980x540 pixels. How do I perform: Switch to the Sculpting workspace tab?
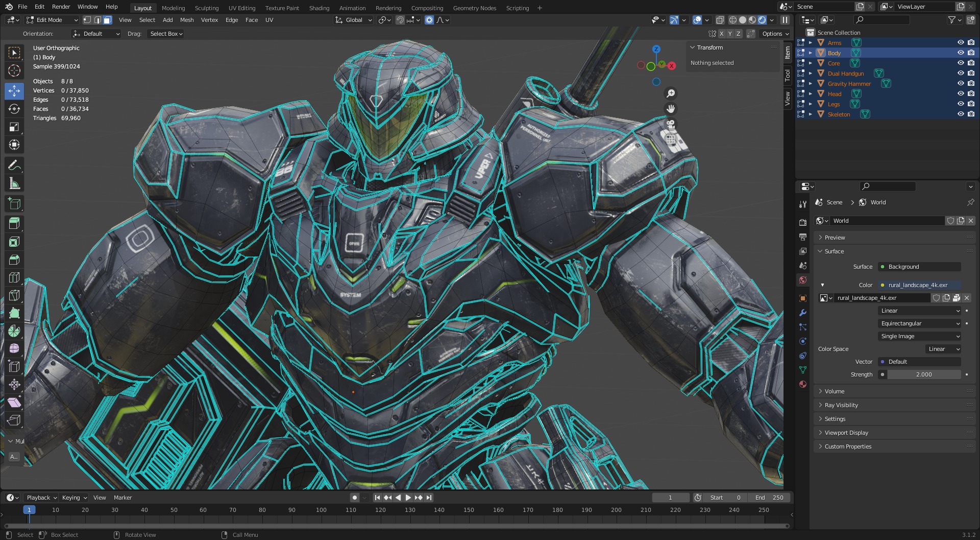pos(207,8)
